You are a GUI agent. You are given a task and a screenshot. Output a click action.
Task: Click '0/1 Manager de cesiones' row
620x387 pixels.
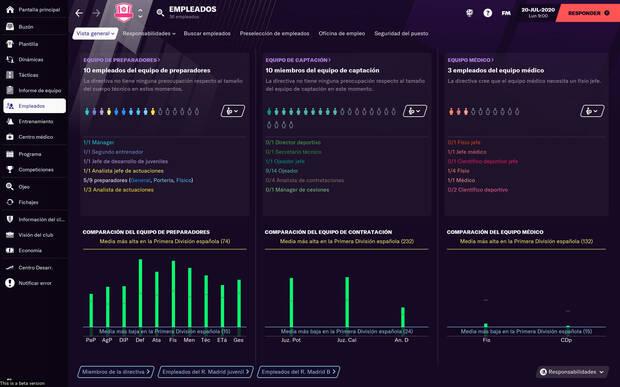pos(297,190)
